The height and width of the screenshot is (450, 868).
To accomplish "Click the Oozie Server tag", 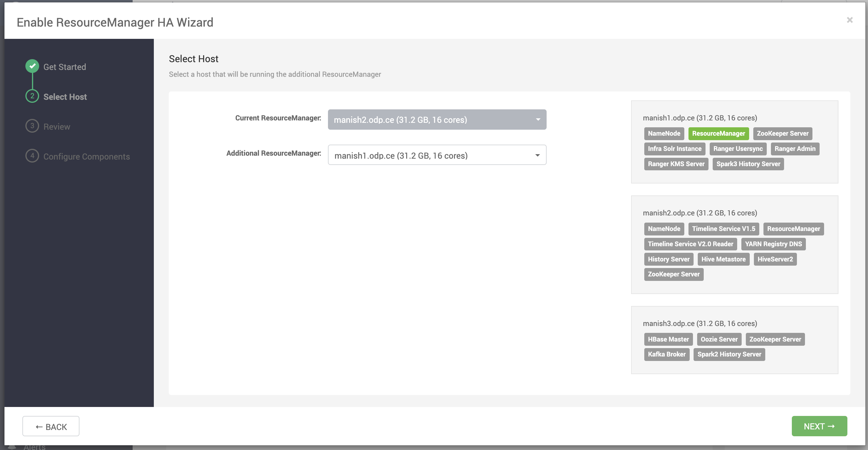I will [719, 339].
